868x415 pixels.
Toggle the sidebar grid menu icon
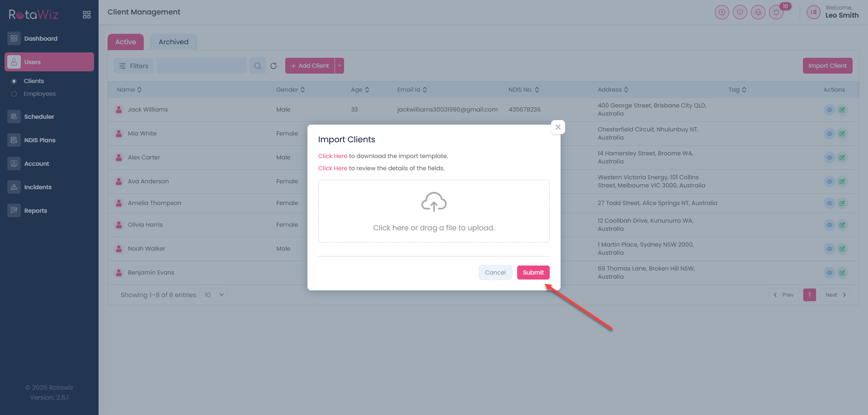[87, 15]
